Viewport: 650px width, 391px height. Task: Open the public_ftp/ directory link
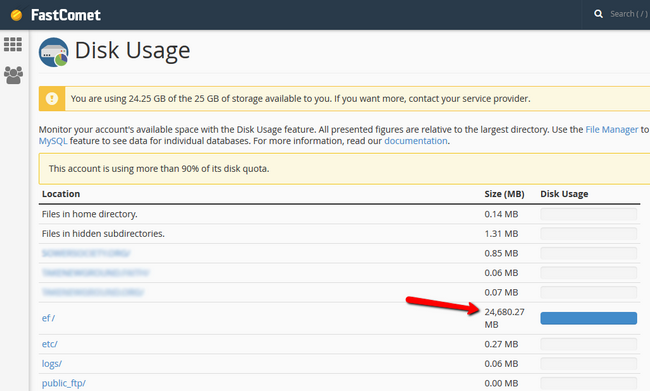pyautogui.click(x=63, y=383)
